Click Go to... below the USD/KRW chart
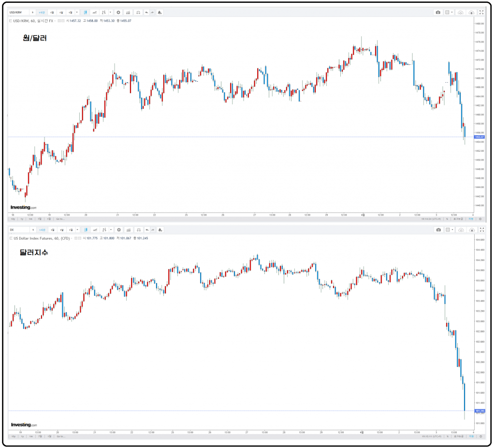Screen dimensions: 495x448 click(x=60, y=219)
